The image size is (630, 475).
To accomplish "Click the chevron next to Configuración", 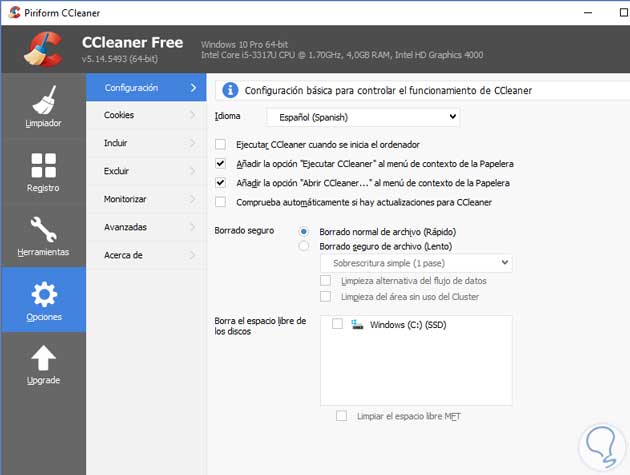I will click(x=193, y=88).
